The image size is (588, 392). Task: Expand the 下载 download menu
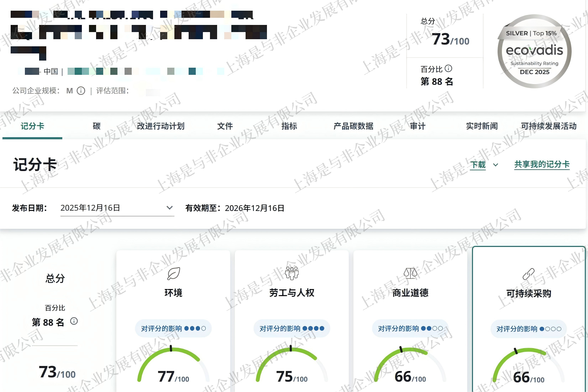(478, 164)
